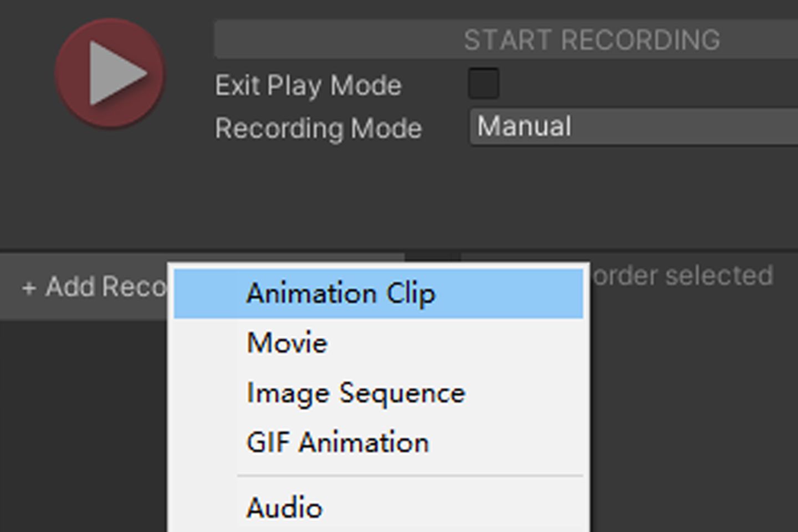
Task: Open the Recording Mode Manual dropdown
Action: point(634,127)
